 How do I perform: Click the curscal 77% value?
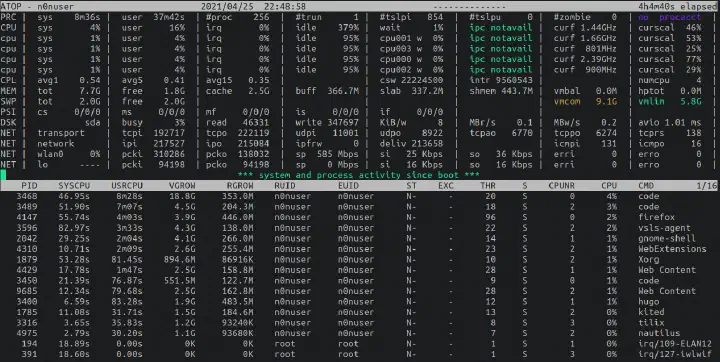click(670, 59)
